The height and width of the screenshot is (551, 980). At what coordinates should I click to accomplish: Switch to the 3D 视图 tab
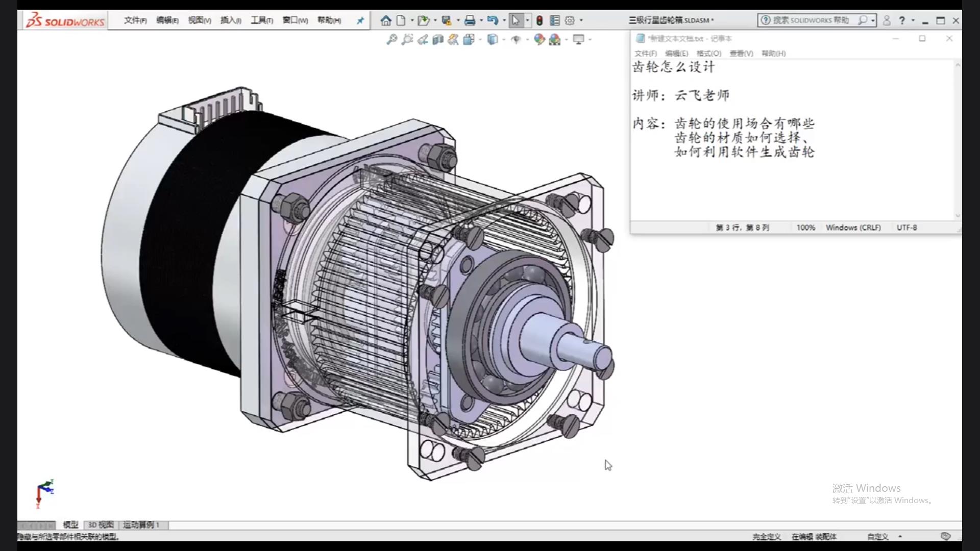coord(101,524)
